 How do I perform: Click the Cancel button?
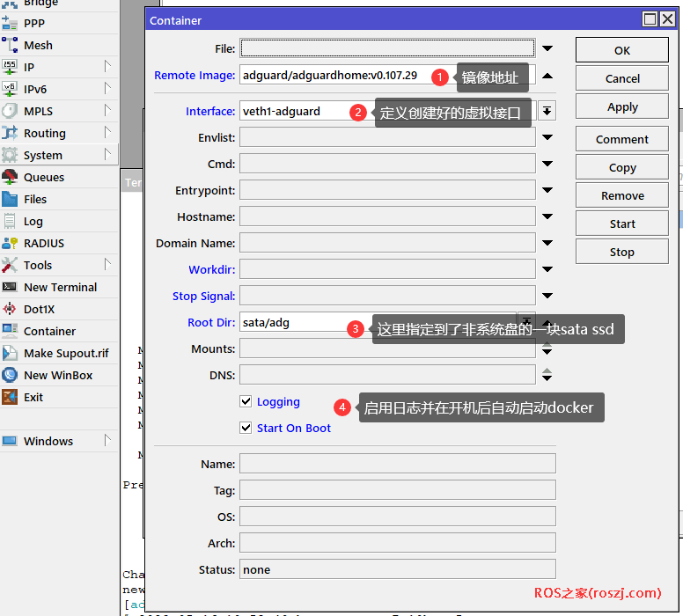[622, 78]
